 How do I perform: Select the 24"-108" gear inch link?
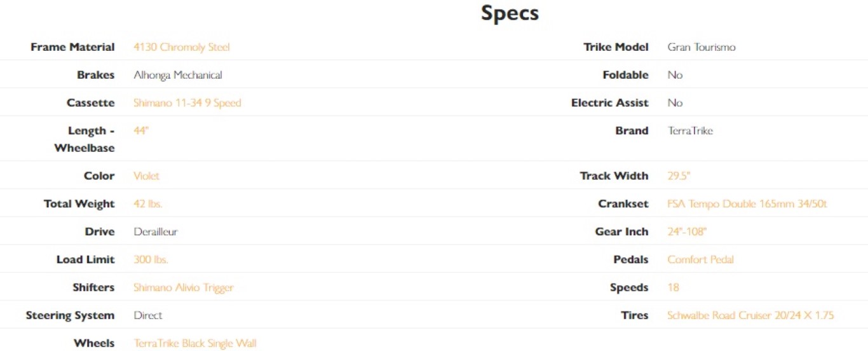click(x=686, y=232)
